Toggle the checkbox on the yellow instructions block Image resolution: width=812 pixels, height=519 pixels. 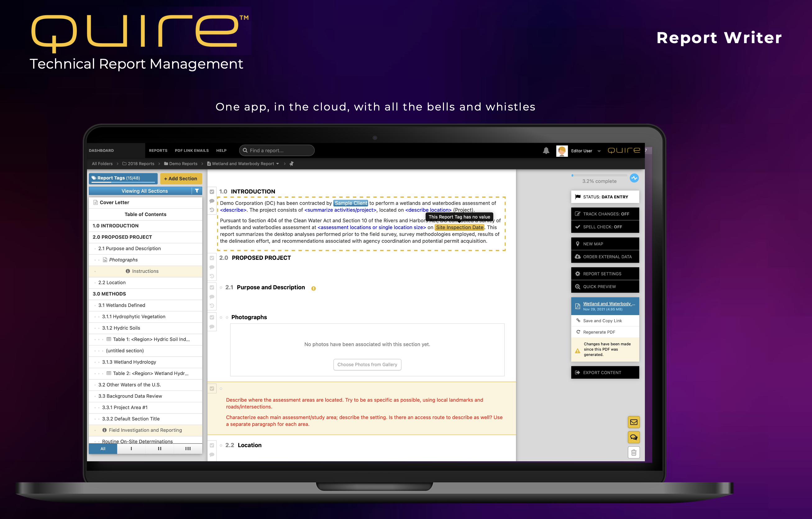tap(212, 389)
